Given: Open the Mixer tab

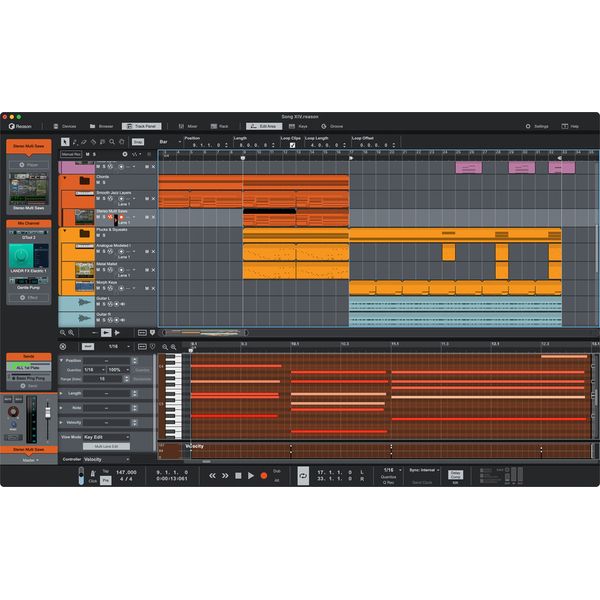Looking at the screenshot, I should (x=188, y=126).
